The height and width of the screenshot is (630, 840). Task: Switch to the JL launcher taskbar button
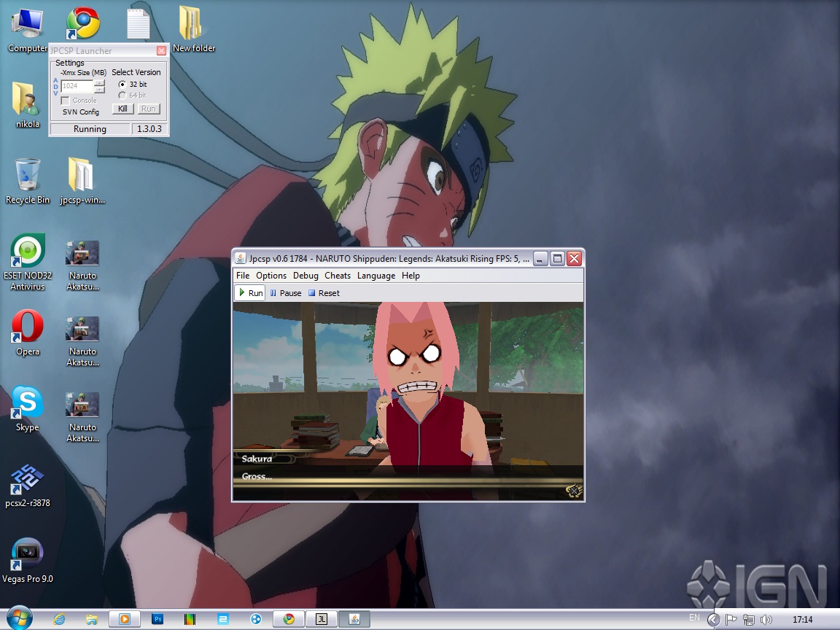pyautogui.click(x=322, y=619)
